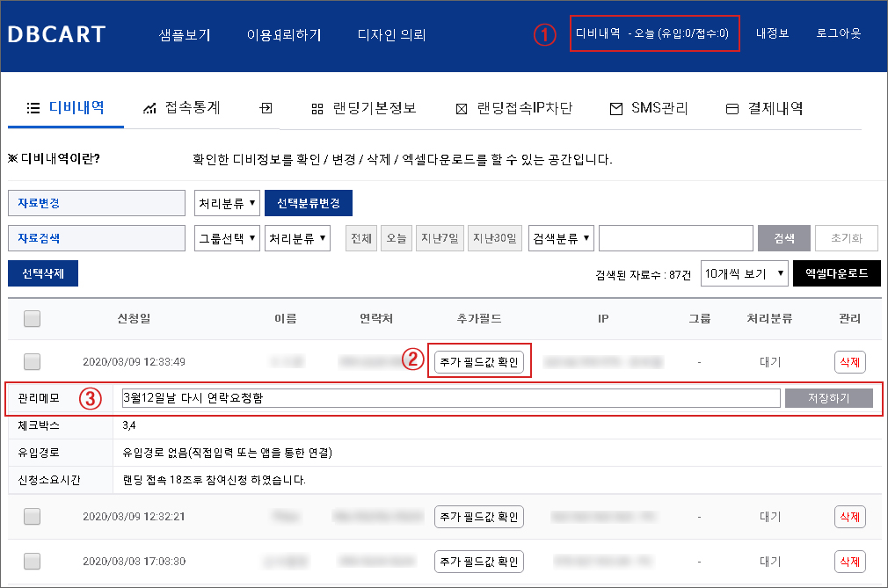Click the DBCART logo
This screenshot has height=588, width=888.
point(56,35)
